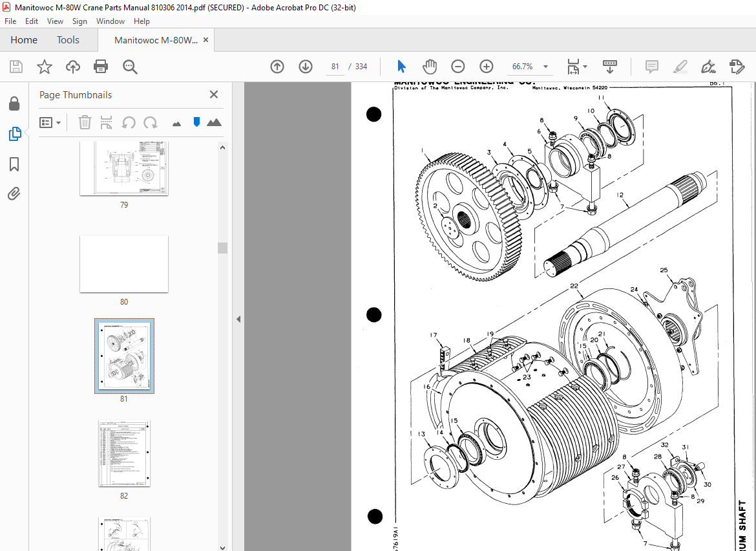Activate the Hand pan tool
Screen dimensions: 756x551
pos(430,67)
